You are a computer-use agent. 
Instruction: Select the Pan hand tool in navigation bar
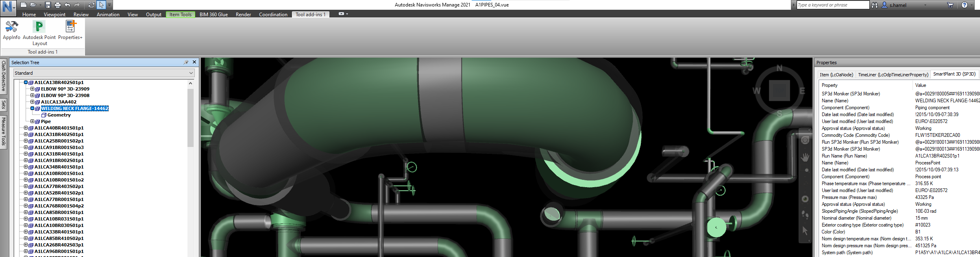[805, 157]
